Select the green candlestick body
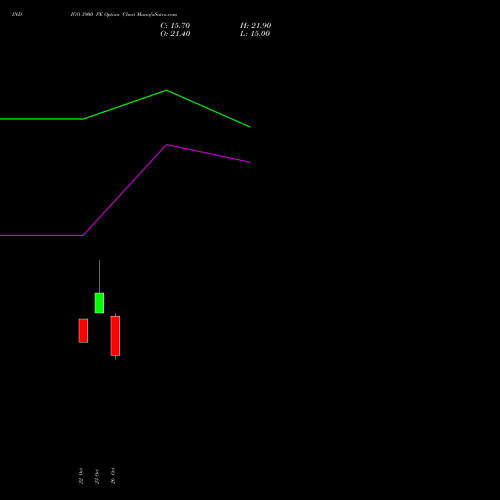 tap(99, 303)
